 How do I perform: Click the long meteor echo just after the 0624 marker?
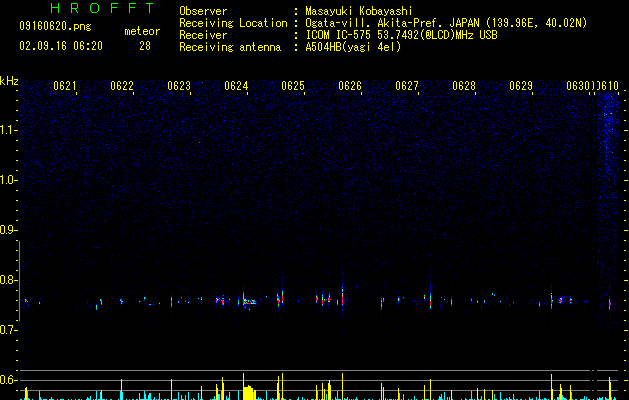pos(250,302)
